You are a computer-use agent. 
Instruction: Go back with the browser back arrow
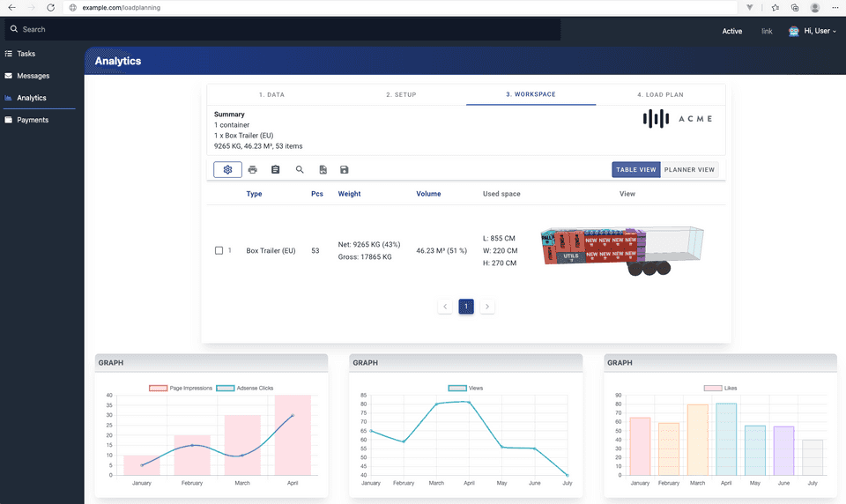(11, 8)
